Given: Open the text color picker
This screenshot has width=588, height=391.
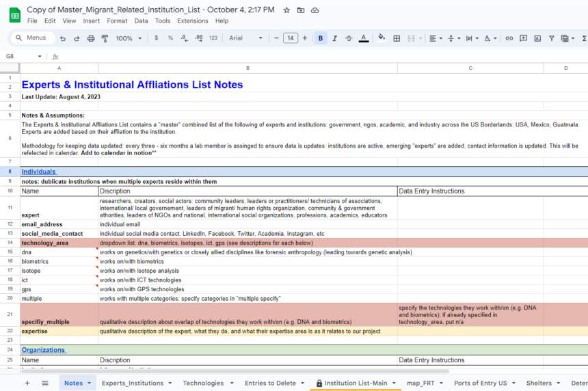Looking at the screenshot, I should (363, 38).
